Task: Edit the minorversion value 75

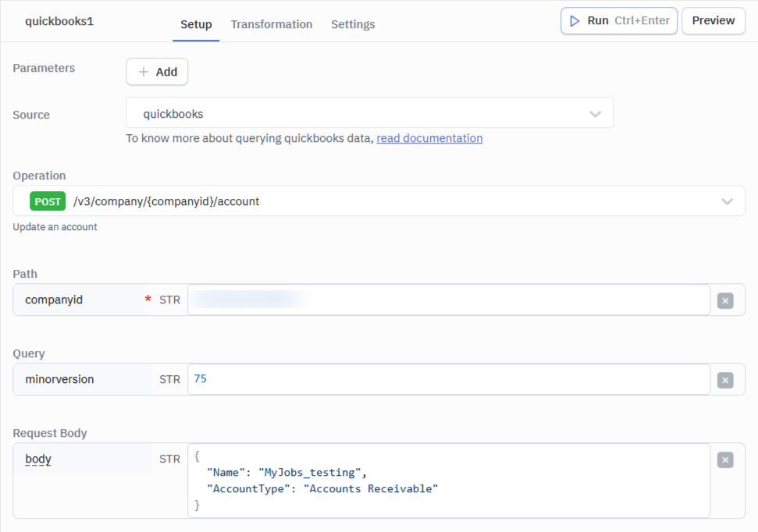Action: click(x=449, y=379)
